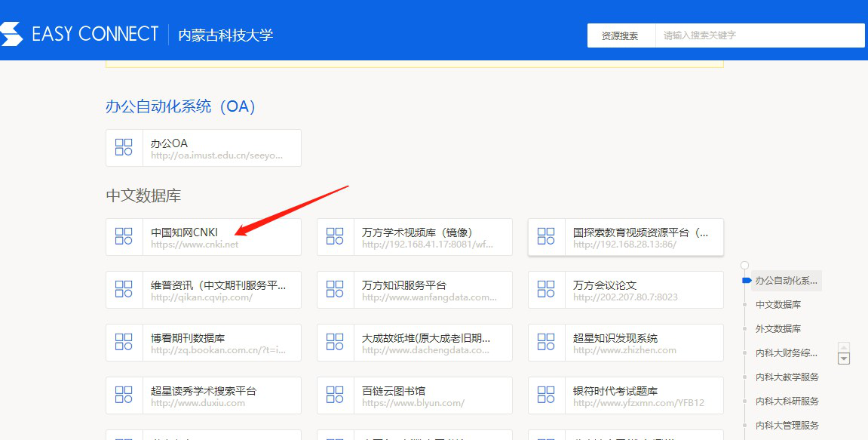Click the 超星知识发现系统 grid icon
Image resolution: width=868 pixels, height=440 pixels.
[x=545, y=343]
